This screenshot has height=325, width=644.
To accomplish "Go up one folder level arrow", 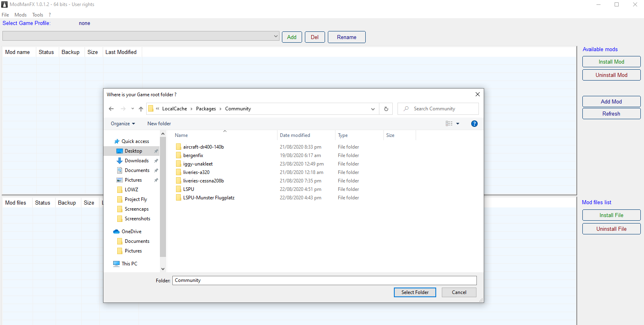I will click(x=141, y=109).
